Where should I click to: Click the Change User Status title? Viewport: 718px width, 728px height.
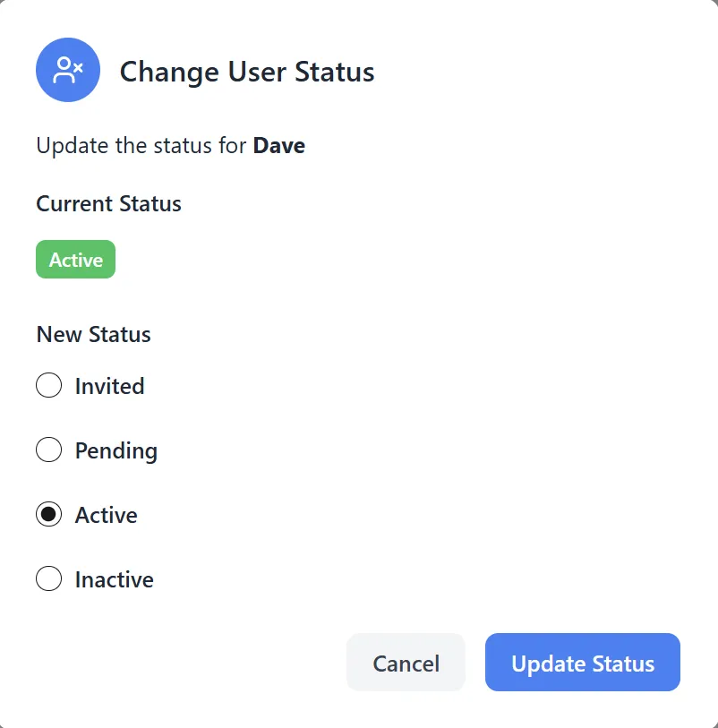click(246, 72)
